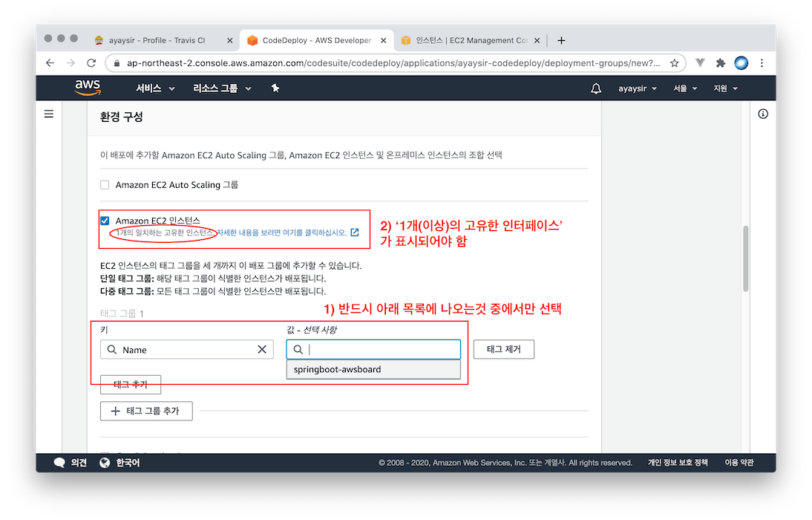Click the tag value search field
Viewport: 812px width, 520px height.
tap(379, 349)
